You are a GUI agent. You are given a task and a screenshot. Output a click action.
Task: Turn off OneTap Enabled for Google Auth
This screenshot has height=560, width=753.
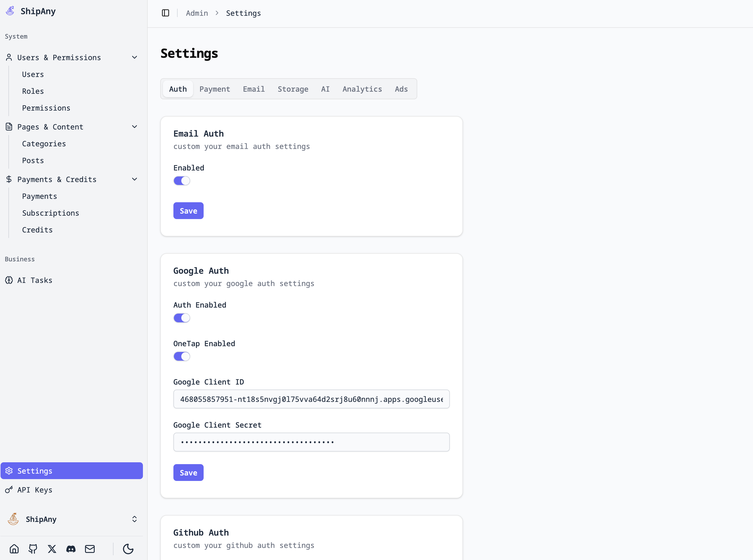click(x=182, y=356)
